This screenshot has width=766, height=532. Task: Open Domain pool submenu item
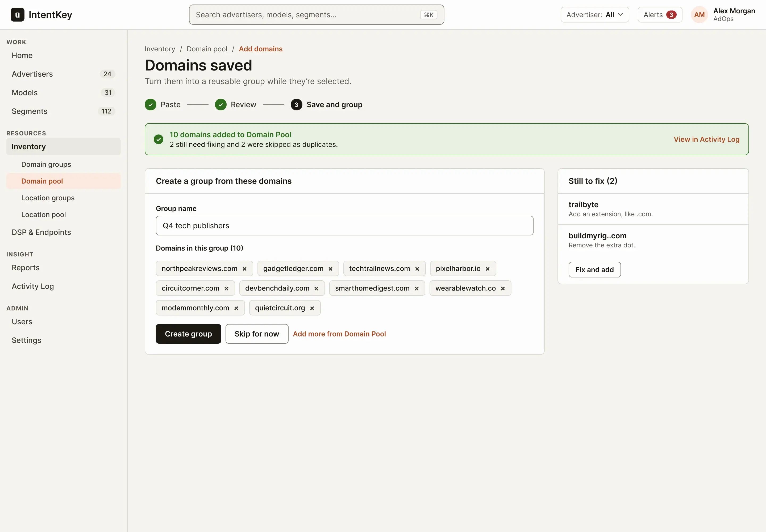pos(64,181)
